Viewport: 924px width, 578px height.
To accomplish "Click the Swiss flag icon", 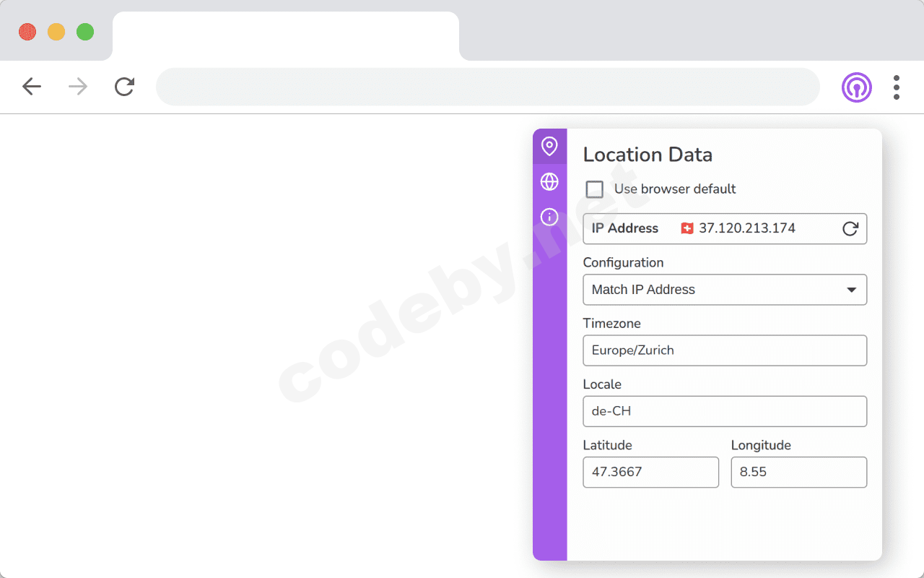I will click(687, 228).
